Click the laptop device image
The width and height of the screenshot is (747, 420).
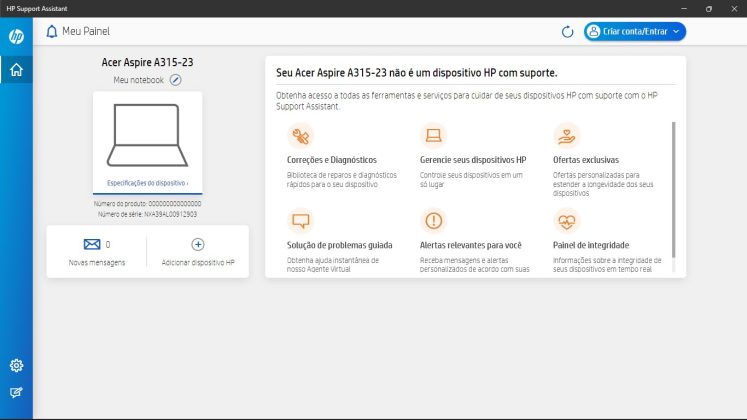147,135
